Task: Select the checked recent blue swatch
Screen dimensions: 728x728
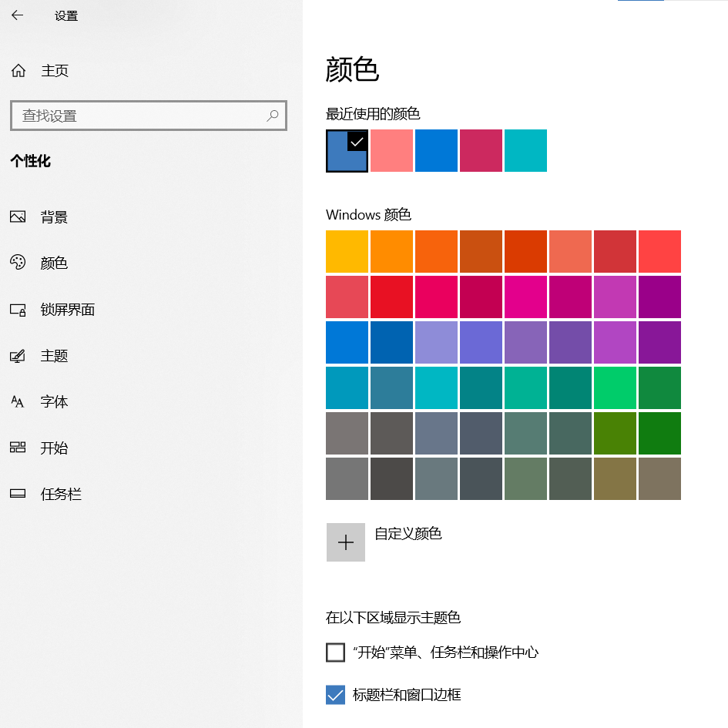Action: pos(347,151)
